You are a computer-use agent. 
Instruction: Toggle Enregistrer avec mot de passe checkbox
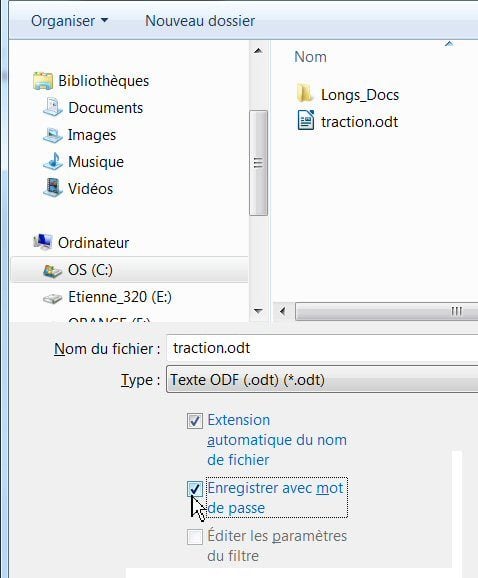click(x=195, y=489)
